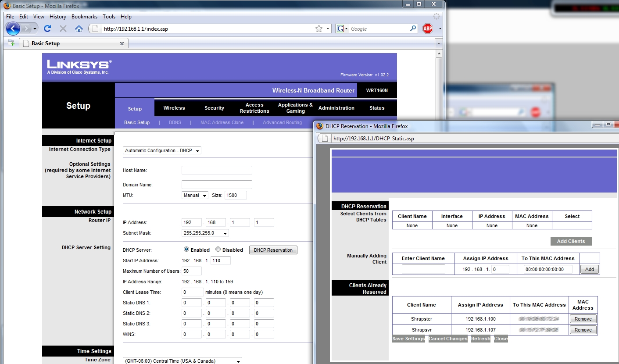Open Applications & Gaming tab
This screenshot has height=364, width=619.
pyautogui.click(x=295, y=108)
